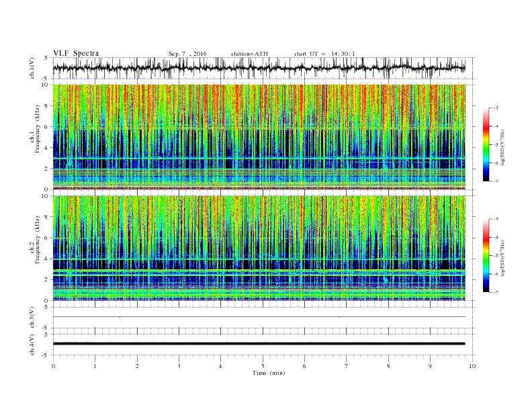
Task: Click inside the ch.2 spectrogram panel
Action: coord(259,248)
